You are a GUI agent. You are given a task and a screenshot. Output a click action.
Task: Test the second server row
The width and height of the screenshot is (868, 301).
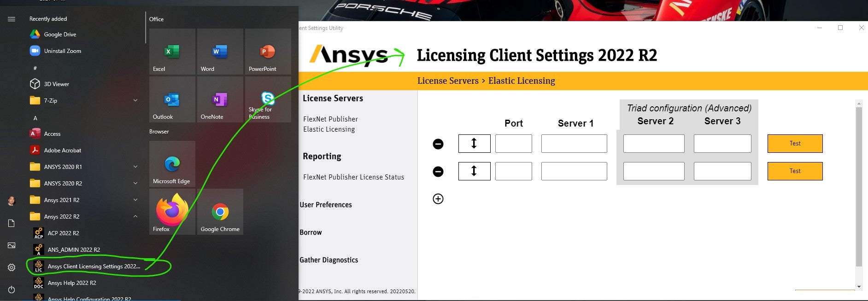pos(795,171)
